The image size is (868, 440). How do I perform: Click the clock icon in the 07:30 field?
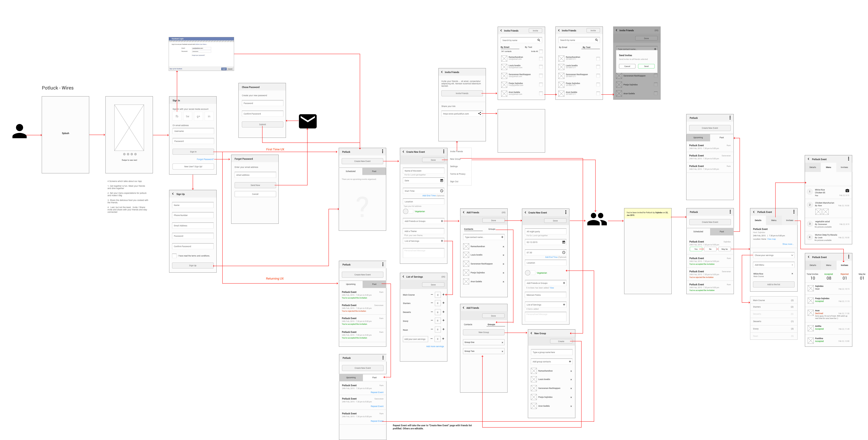point(563,252)
